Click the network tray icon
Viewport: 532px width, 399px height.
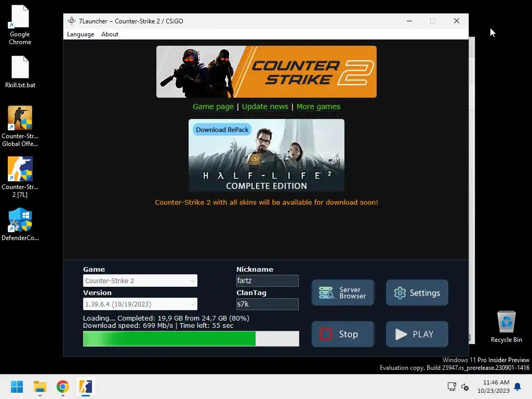[451, 387]
